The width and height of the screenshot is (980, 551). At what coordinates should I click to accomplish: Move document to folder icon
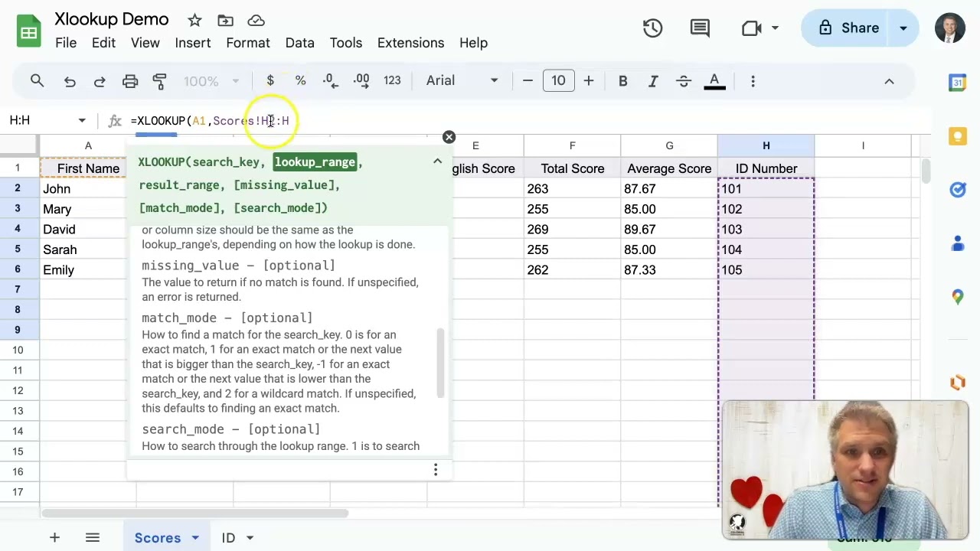pos(225,21)
